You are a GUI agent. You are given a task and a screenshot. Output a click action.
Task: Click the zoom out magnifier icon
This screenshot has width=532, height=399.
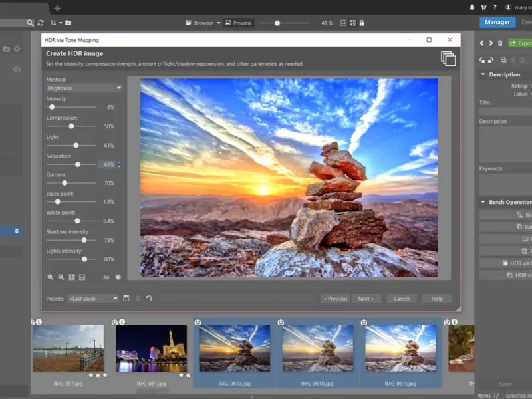[61, 277]
